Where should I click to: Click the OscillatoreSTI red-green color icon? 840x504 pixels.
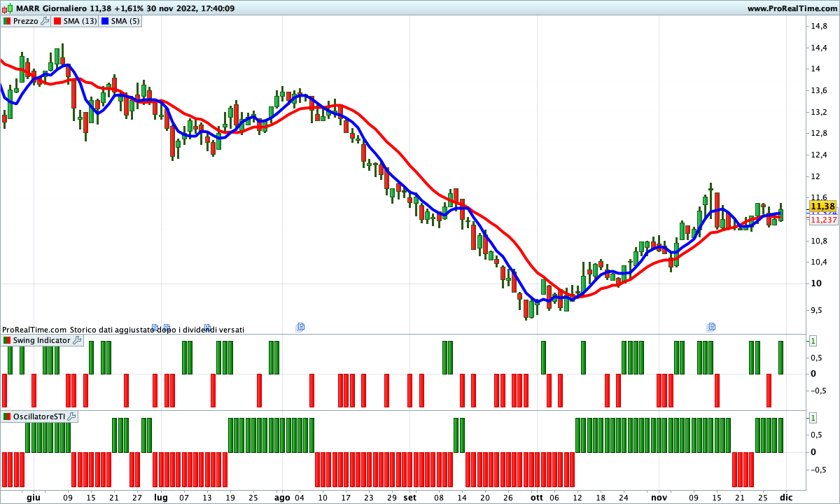(x=7, y=416)
